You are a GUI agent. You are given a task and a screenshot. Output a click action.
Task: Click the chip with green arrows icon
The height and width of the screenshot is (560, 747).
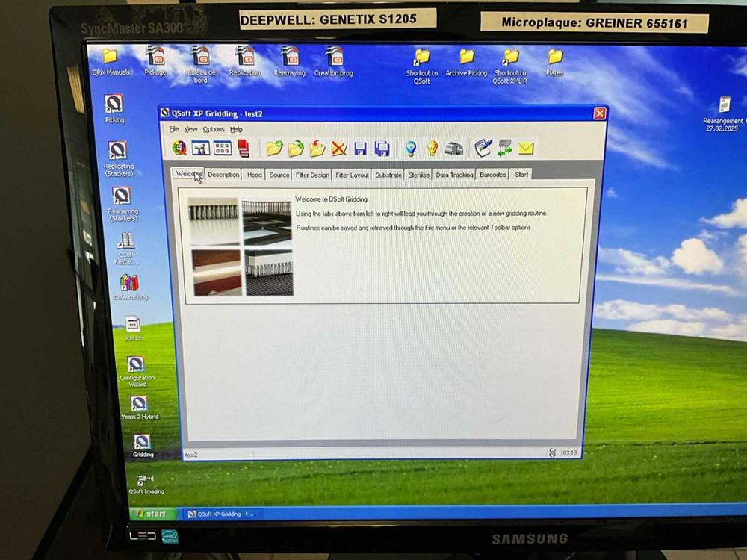point(504,148)
